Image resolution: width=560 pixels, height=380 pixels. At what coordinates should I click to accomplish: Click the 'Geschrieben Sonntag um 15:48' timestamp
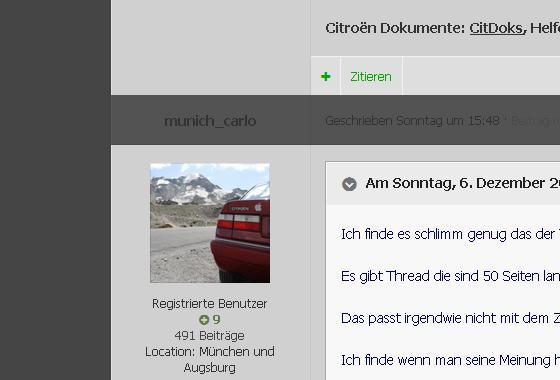click(x=412, y=121)
